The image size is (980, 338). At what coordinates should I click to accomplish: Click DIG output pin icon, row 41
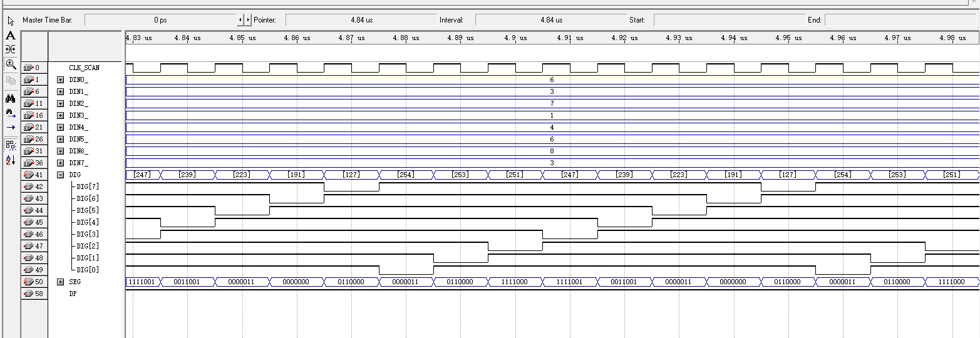point(28,175)
